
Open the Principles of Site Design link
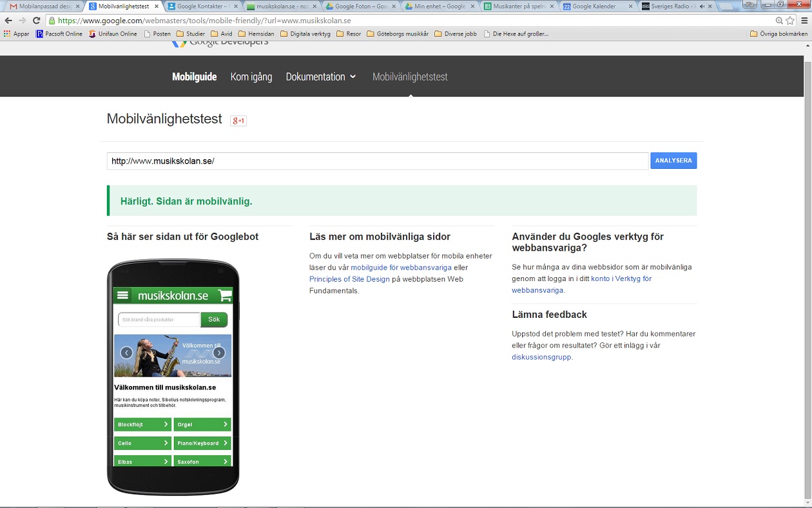tap(349, 279)
